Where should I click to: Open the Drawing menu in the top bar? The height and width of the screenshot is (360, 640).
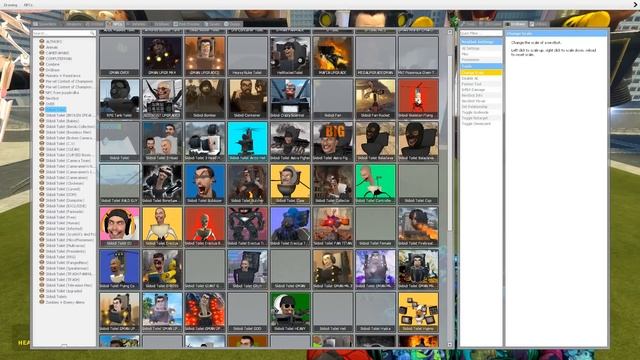tap(11, 5)
